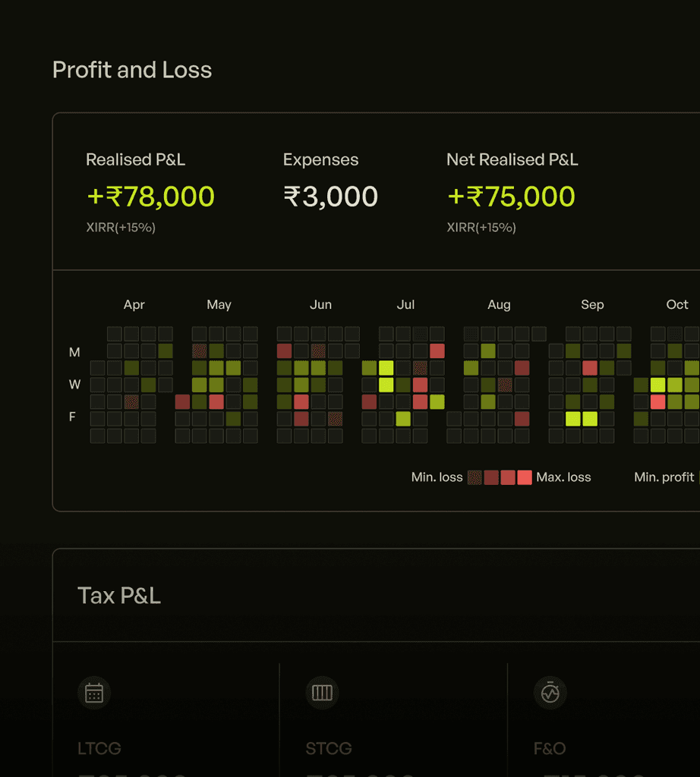Screen dimensions: 700x777
Task: Click the LTCG calendar icon
Action: point(94,693)
